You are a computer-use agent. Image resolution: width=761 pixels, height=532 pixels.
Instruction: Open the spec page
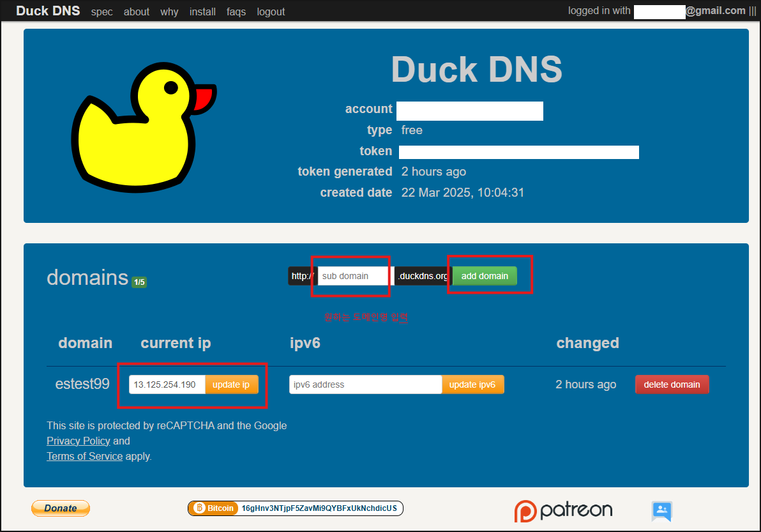point(102,11)
